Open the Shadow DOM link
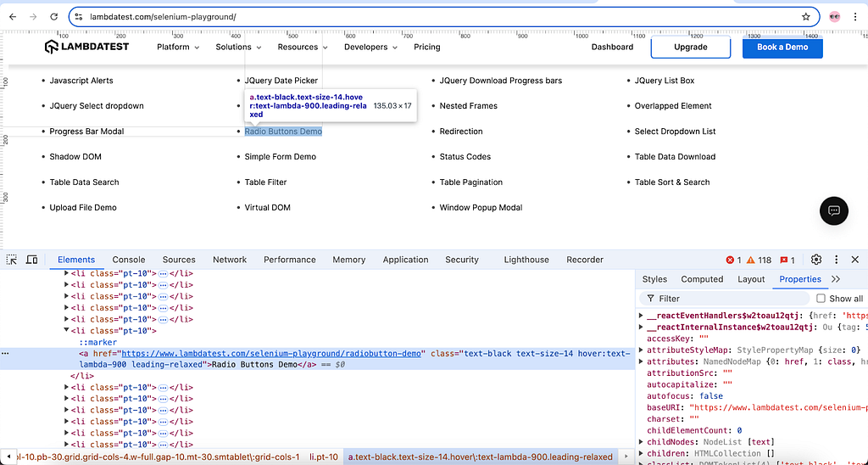 coord(75,157)
